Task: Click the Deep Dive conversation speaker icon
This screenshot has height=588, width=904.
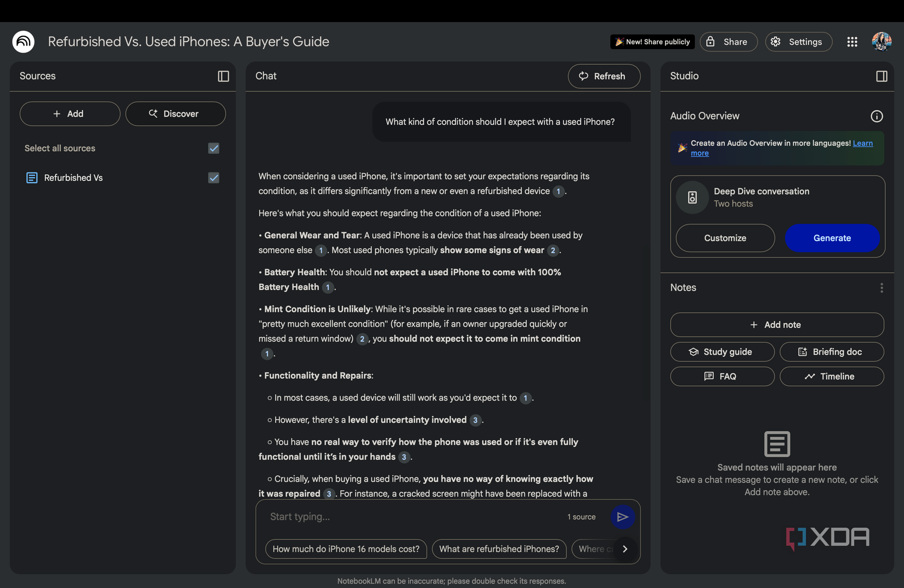Action: pyautogui.click(x=693, y=198)
